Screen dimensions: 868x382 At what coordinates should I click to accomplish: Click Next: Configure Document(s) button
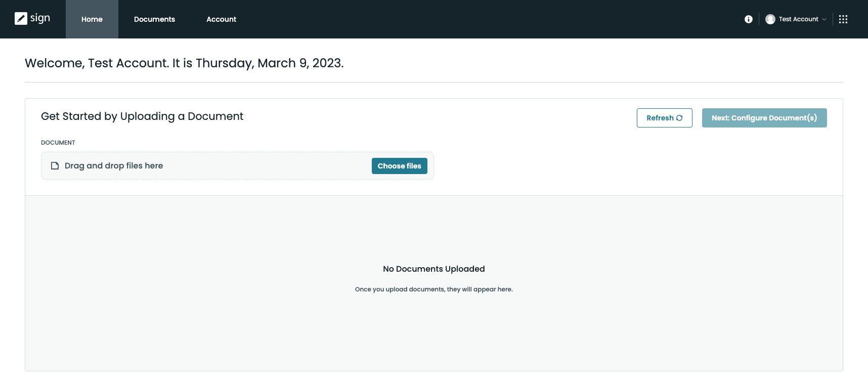[764, 118]
